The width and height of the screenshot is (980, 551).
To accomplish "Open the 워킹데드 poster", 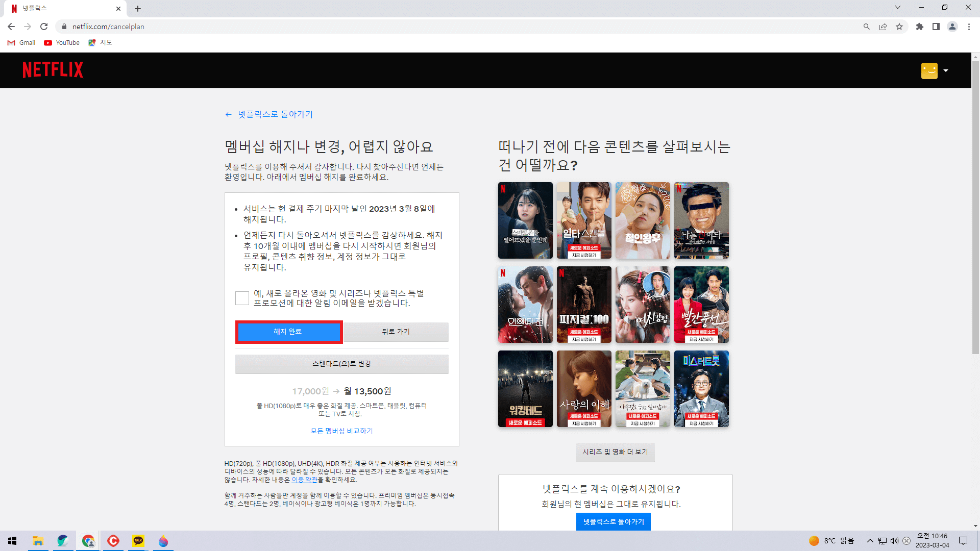I will 525,389.
